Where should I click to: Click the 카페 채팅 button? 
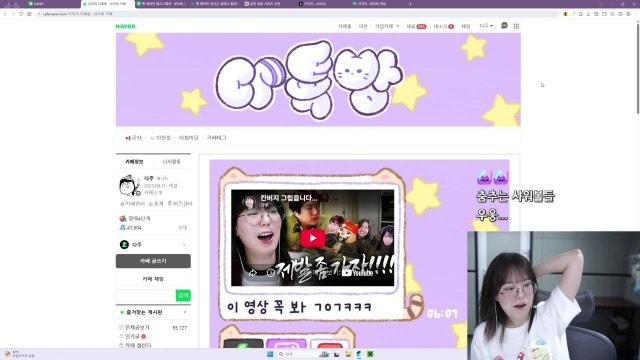(x=153, y=279)
